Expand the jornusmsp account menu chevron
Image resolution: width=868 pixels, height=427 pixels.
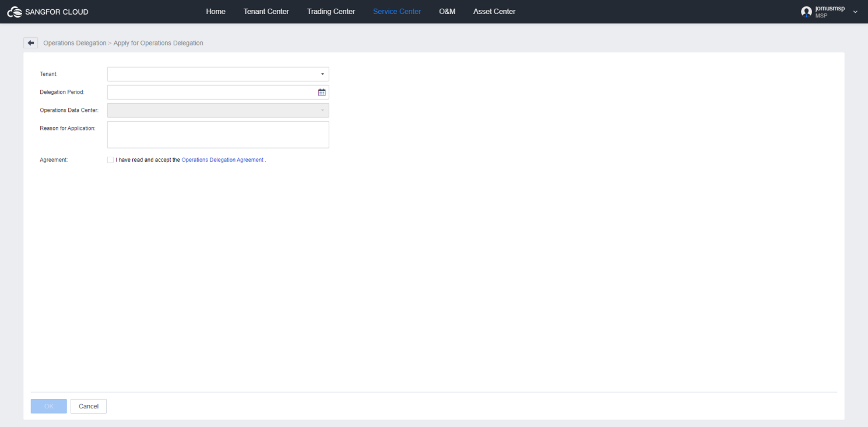point(855,12)
